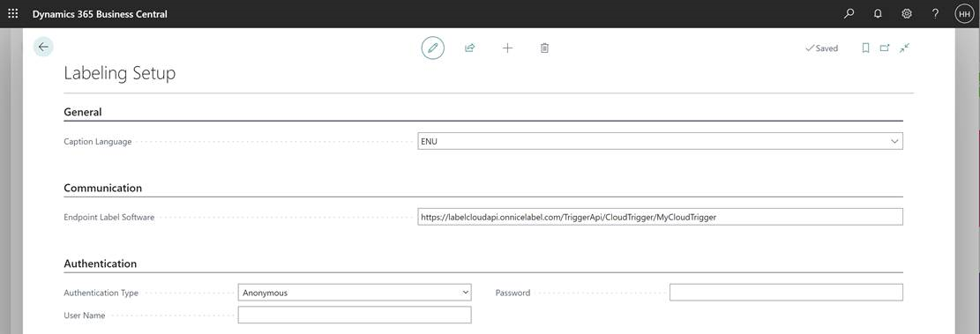Click the Endpoint Label Software URL field
This screenshot has width=980, height=334.
660,217
